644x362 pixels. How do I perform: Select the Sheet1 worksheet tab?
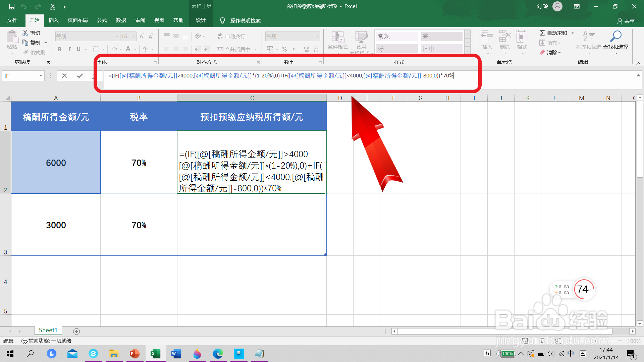click(48, 330)
